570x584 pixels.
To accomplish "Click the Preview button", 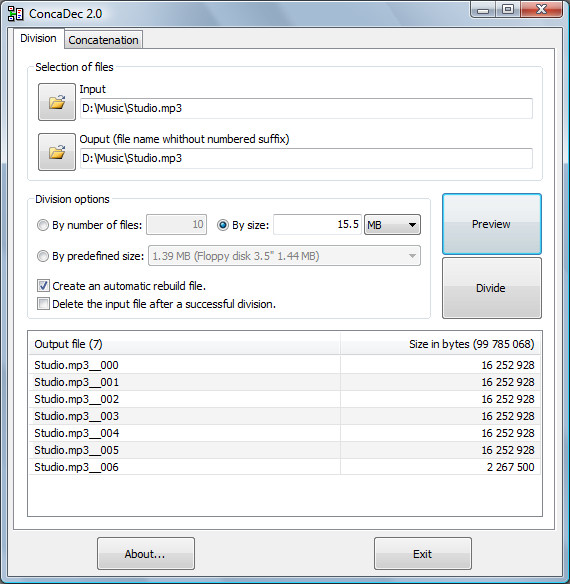I will pyautogui.click(x=492, y=224).
